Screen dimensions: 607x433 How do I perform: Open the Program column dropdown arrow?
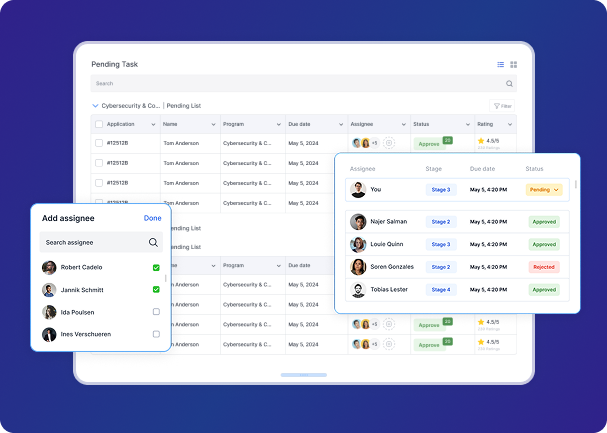(277, 124)
